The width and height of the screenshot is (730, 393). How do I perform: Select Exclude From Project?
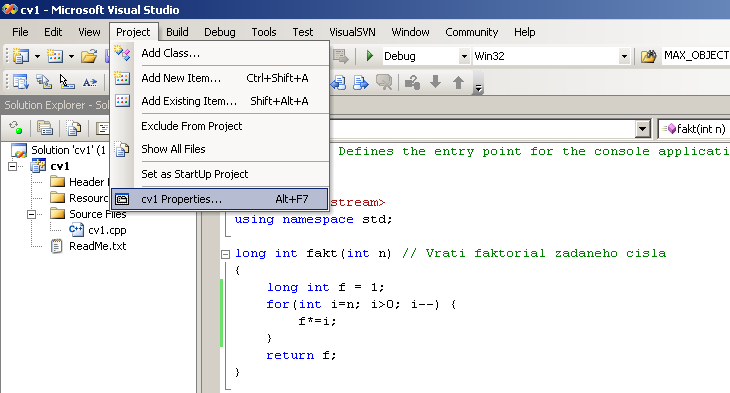(220, 126)
